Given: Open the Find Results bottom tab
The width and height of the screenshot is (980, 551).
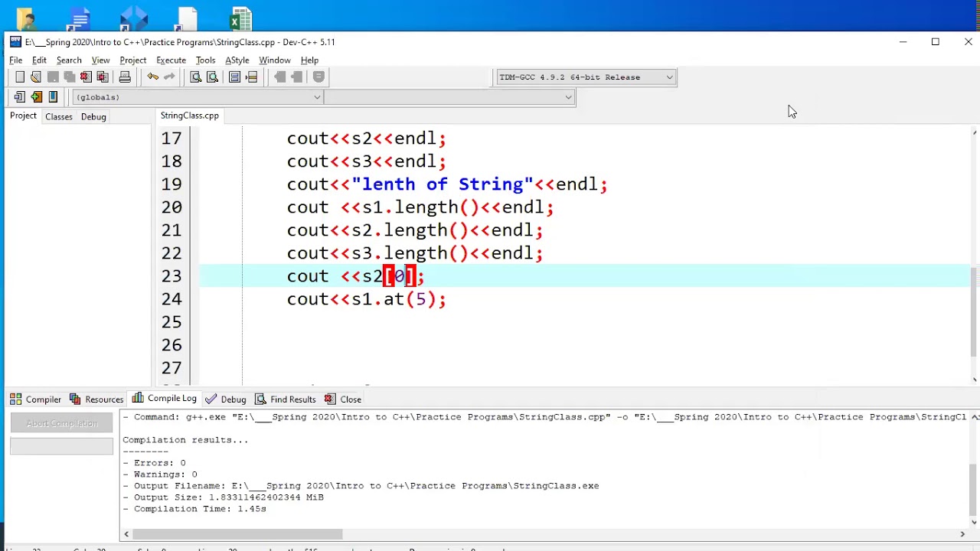Looking at the screenshot, I should point(286,399).
